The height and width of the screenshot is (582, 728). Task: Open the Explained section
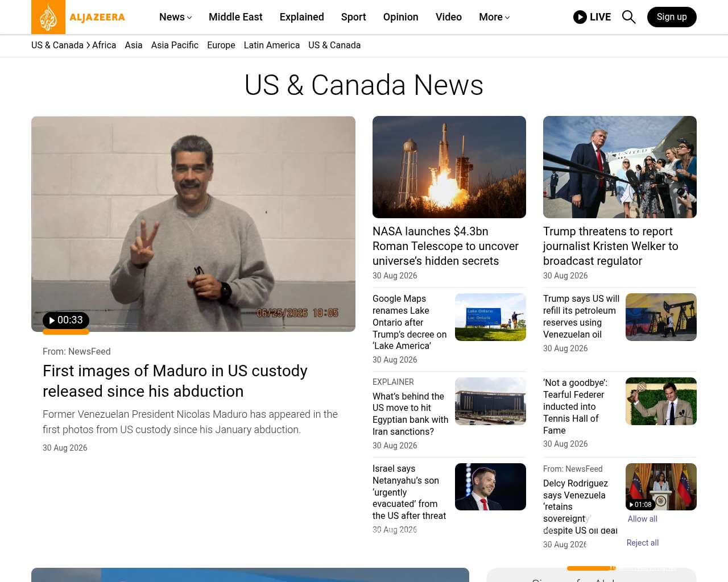pyautogui.click(x=302, y=17)
